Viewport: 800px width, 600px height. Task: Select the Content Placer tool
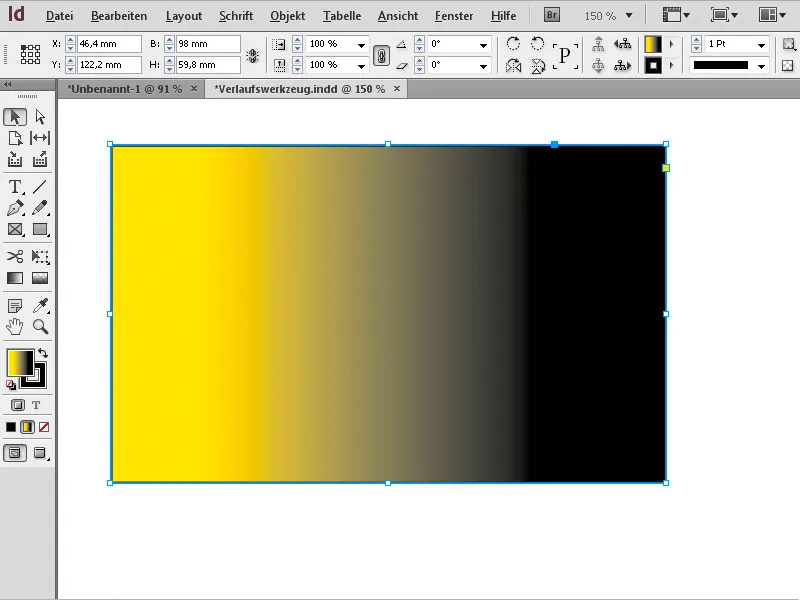40,160
